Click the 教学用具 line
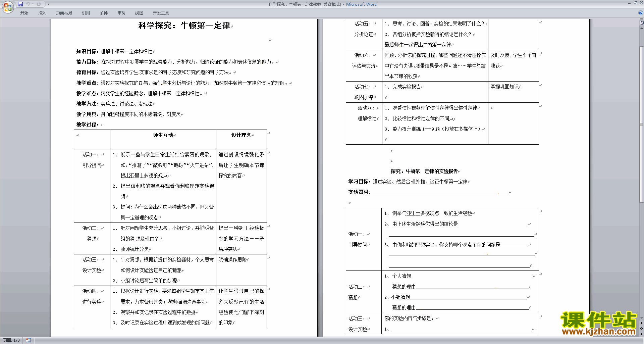The width and height of the screenshot is (644, 344). coord(128,114)
